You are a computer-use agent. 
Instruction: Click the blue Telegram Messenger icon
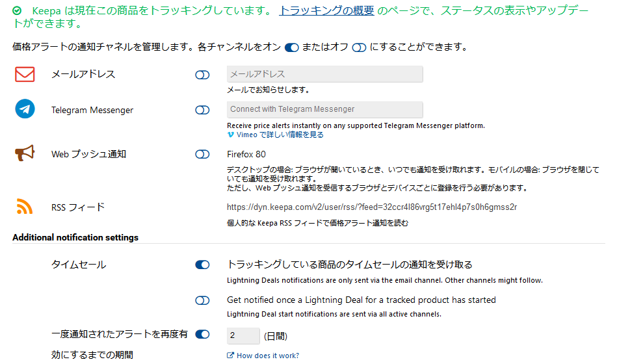[x=25, y=109]
